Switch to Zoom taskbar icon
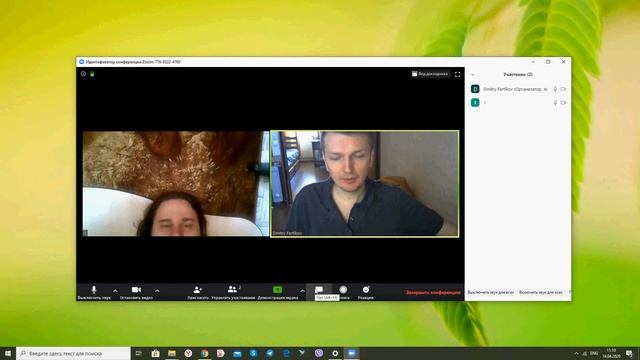The width and height of the screenshot is (640, 360). [x=351, y=353]
